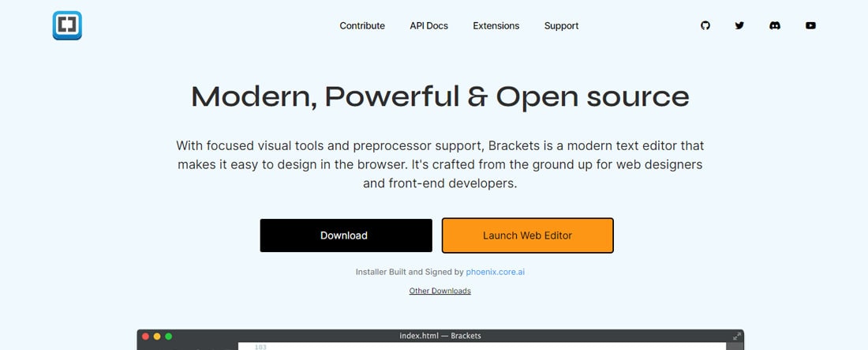Click the Discord icon in header
868x350 pixels.
click(775, 25)
